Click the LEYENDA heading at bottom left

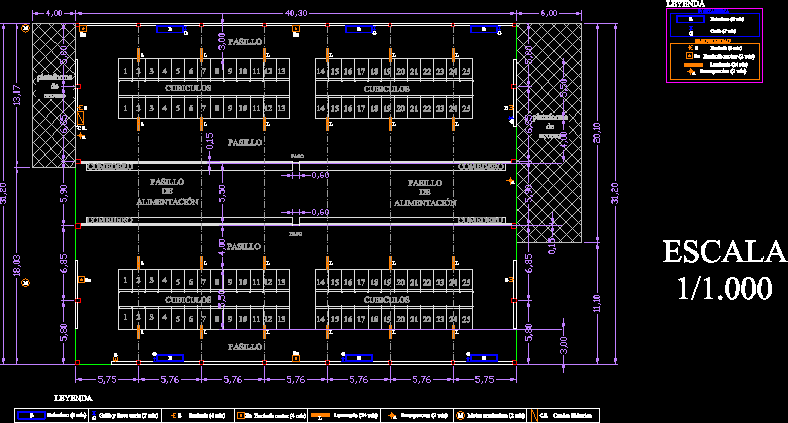pos(73,398)
